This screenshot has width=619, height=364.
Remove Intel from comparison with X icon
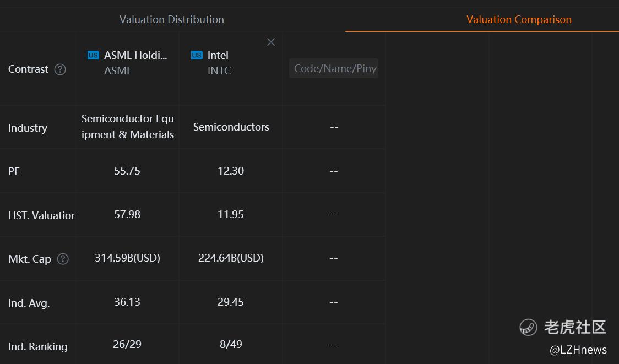point(271,42)
